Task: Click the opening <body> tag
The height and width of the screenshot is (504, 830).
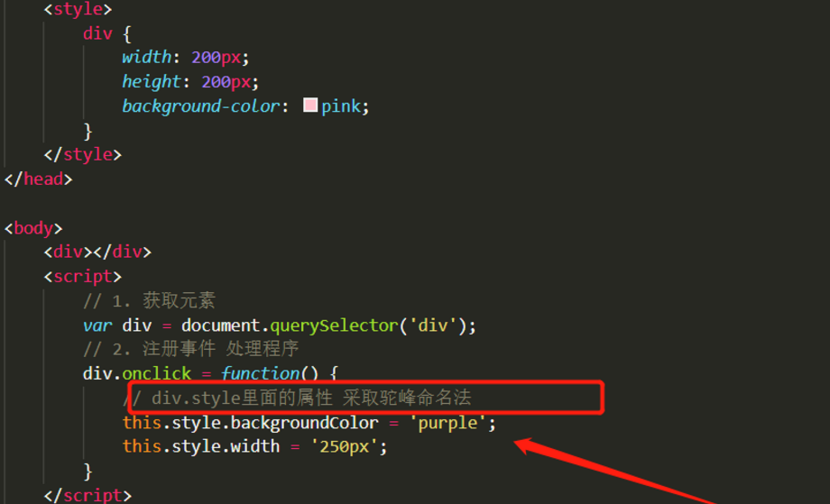Action: (33, 228)
